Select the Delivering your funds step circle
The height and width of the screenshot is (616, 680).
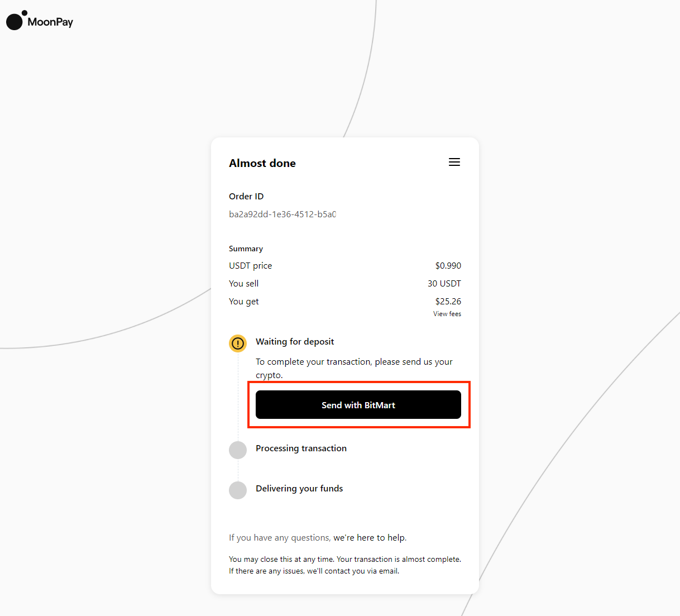[238, 490]
